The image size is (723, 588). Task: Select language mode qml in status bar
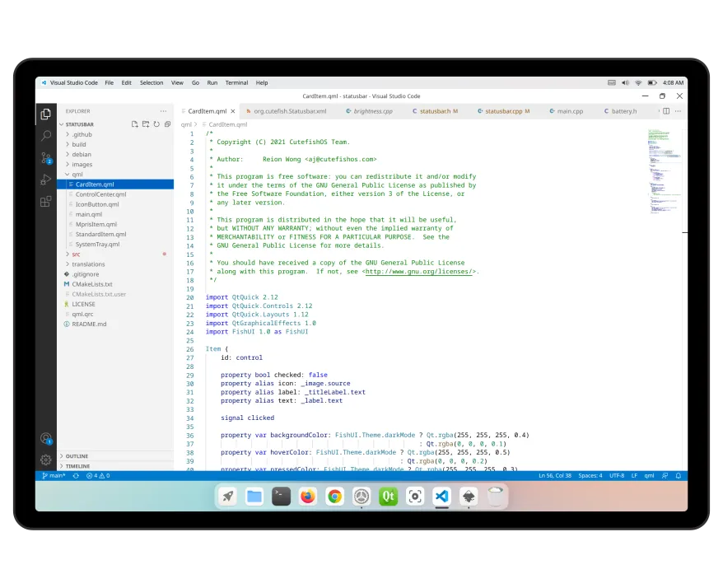(x=649, y=475)
